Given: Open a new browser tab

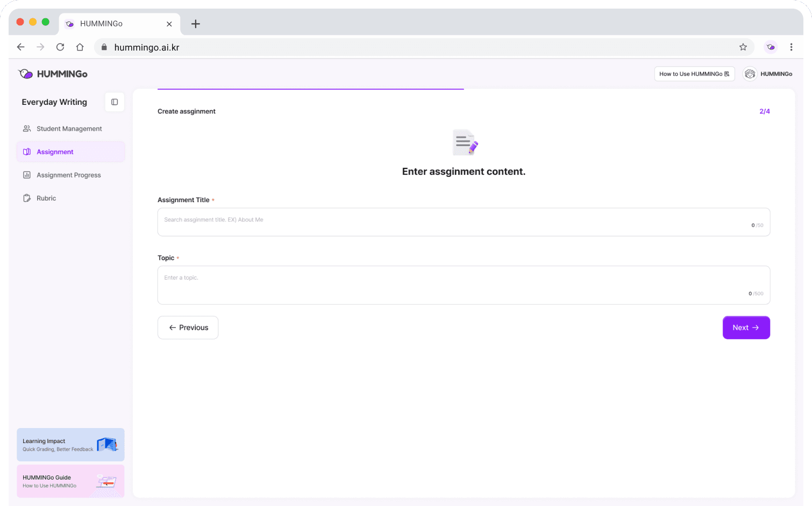Looking at the screenshot, I should (x=196, y=24).
